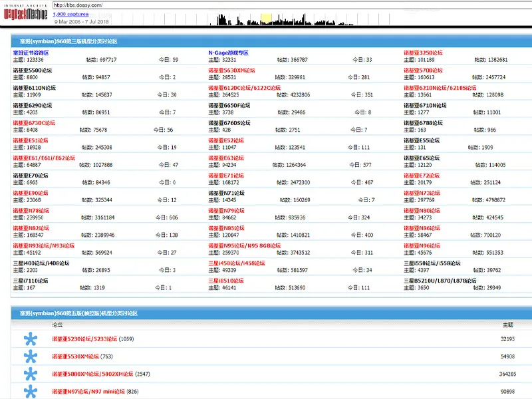Open the Nokia E71 forum
Image resolution: width=532 pixels, height=399 pixels.
(x=226, y=176)
